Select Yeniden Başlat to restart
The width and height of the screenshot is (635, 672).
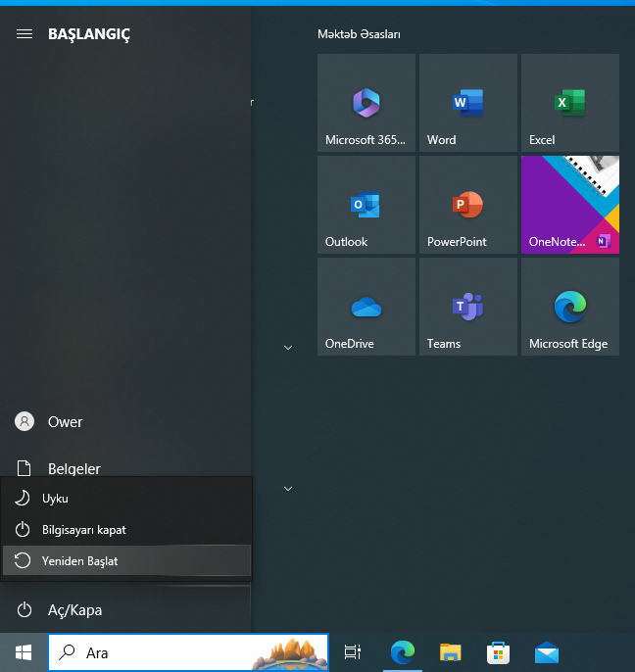126,560
